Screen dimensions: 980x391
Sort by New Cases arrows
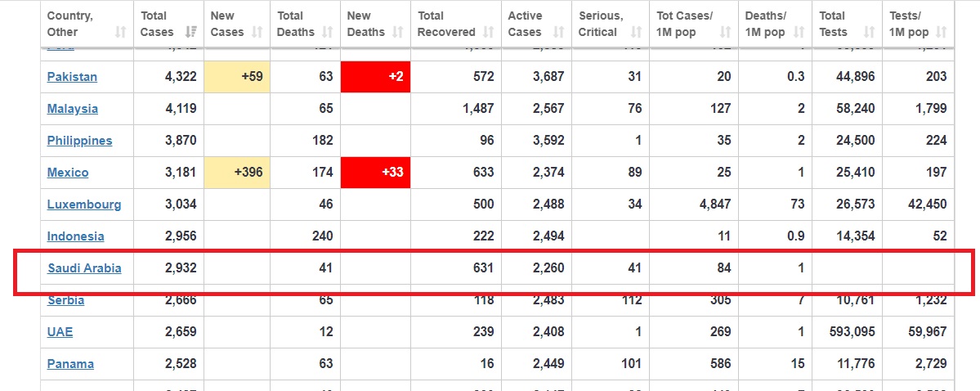257,32
